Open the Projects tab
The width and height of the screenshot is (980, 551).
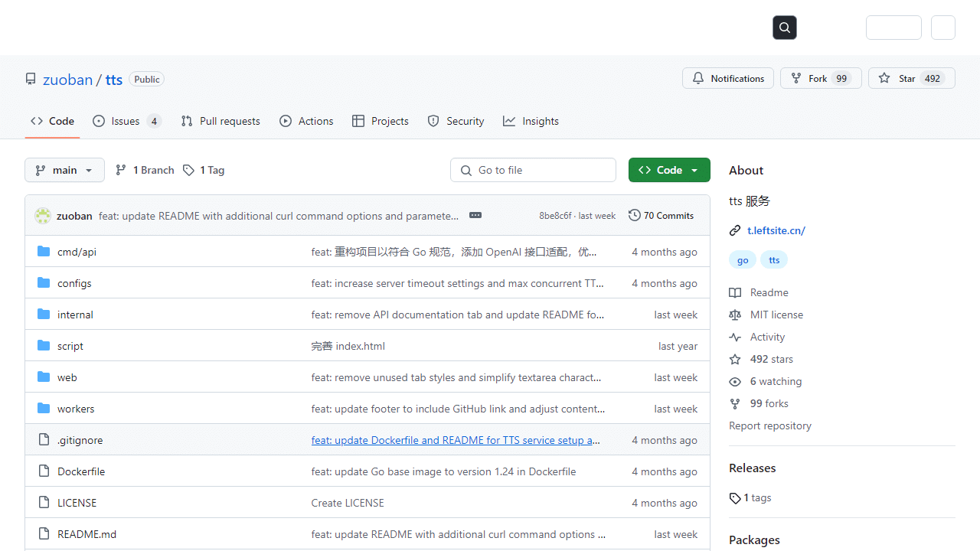coord(381,121)
